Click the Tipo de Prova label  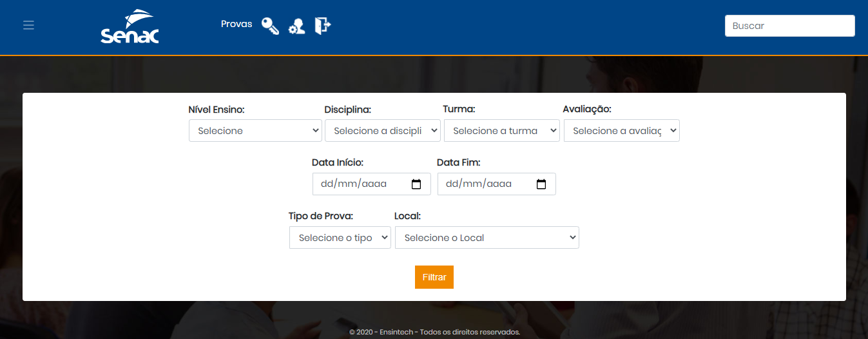pyautogui.click(x=321, y=216)
